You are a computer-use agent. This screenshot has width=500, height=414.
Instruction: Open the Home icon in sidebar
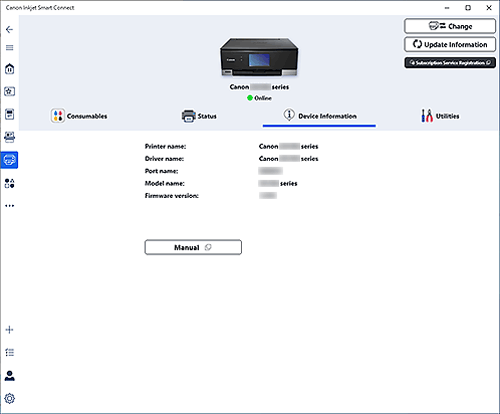(x=9, y=69)
